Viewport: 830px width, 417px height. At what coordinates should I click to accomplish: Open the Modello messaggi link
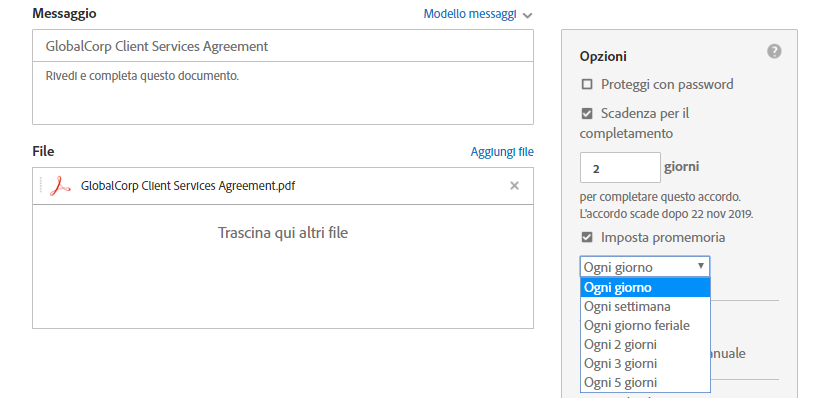coord(470,14)
